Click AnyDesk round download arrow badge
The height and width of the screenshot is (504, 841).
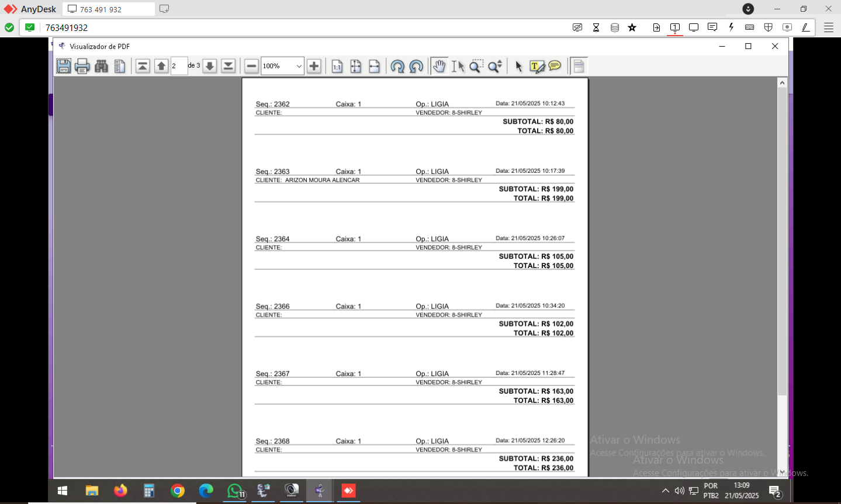pos(748,9)
